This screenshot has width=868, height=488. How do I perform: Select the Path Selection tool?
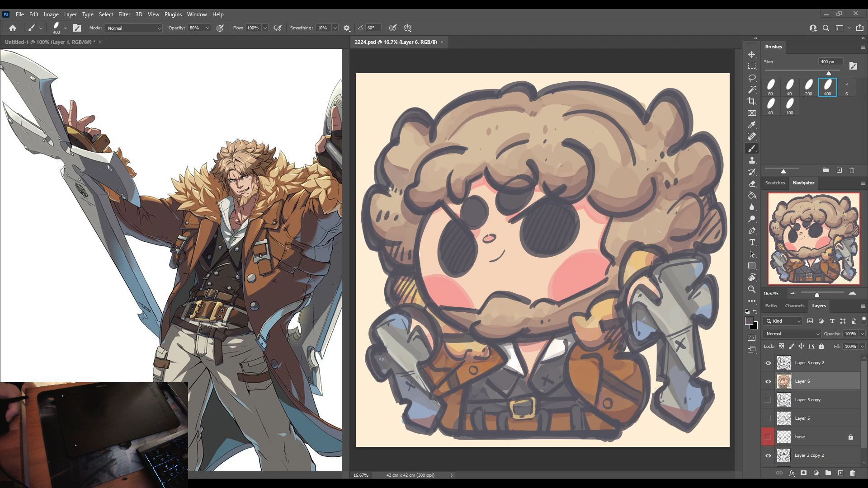point(752,254)
